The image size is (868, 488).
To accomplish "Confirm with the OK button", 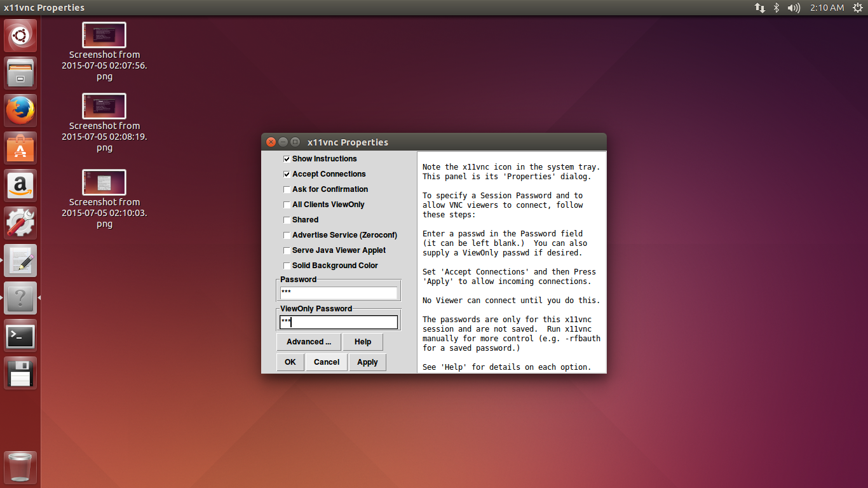I will pos(290,362).
